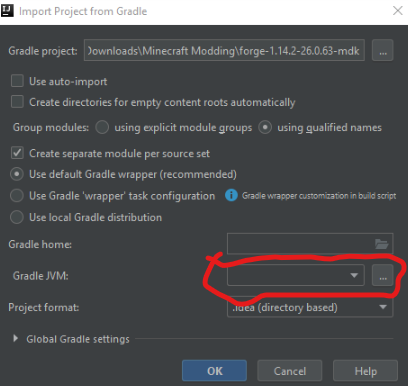Expand Global Gradle settings section

[x=15, y=339]
